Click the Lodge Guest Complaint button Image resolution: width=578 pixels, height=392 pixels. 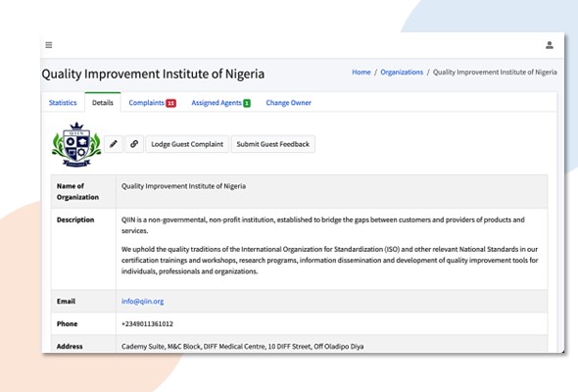pyautogui.click(x=187, y=144)
